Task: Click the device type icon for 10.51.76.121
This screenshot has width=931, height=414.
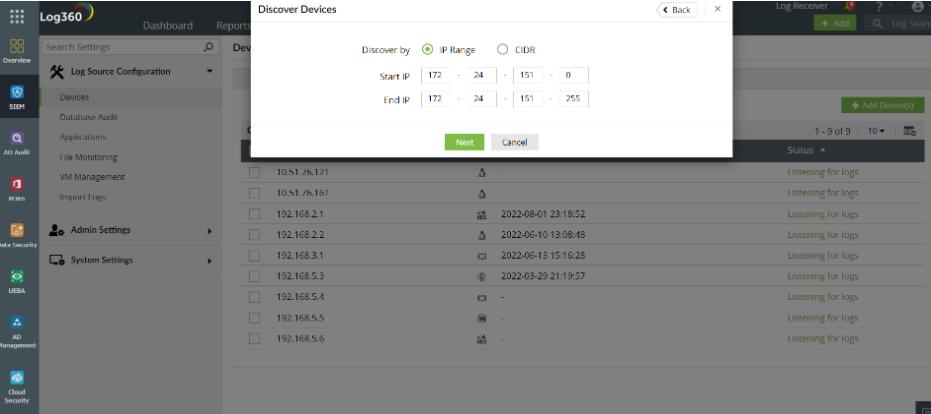Action: tap(482, 173)
